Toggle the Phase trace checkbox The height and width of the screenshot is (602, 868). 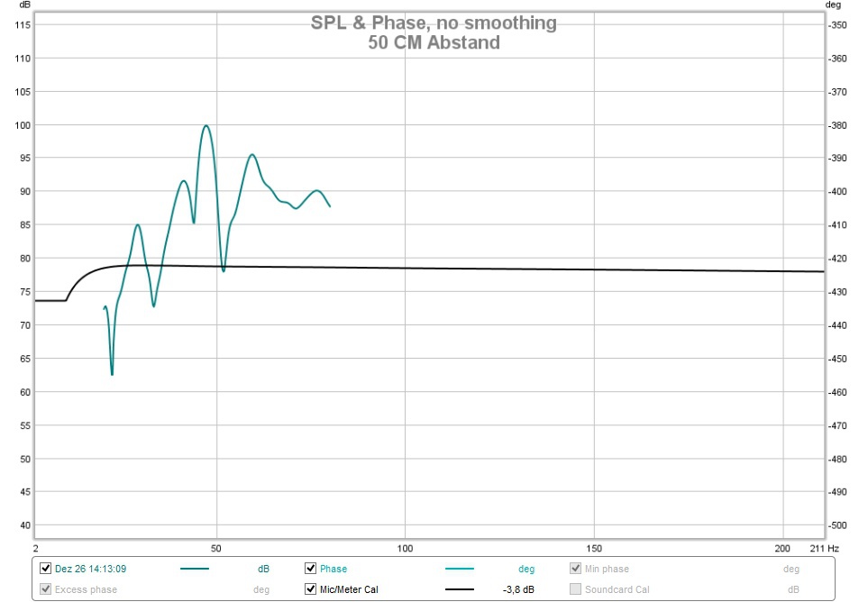[311, 569]
